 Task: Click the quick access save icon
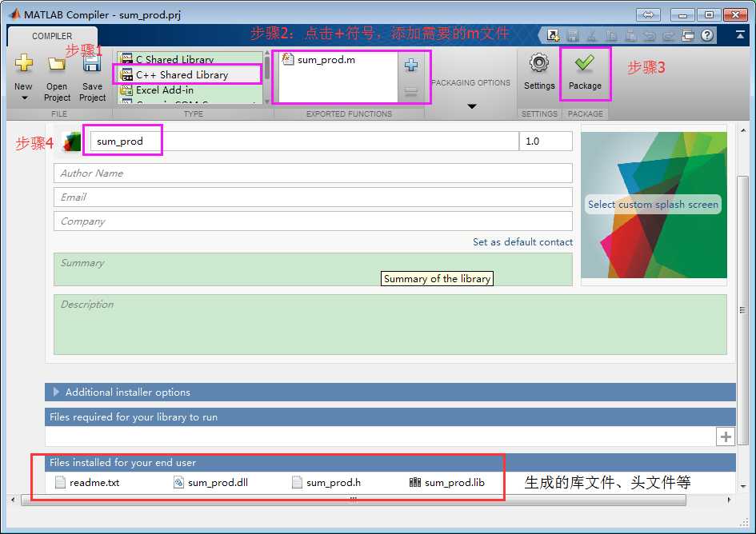point(573,35)
